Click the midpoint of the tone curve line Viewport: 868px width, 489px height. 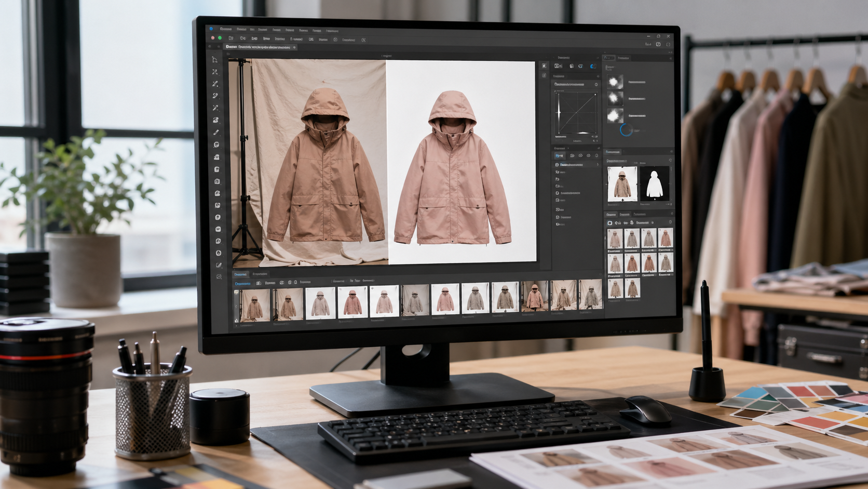(576, 112)
